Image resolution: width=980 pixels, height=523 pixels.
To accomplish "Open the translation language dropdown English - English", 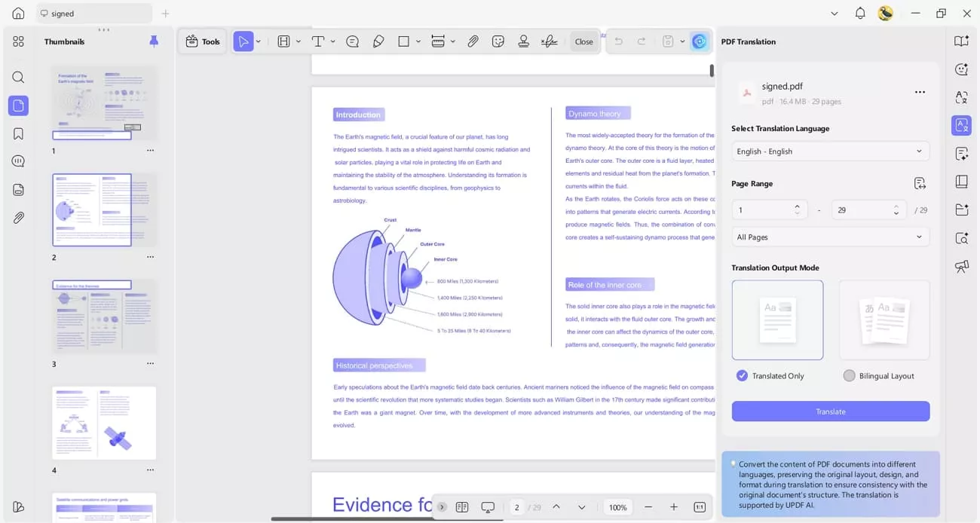I will point(829,151).
